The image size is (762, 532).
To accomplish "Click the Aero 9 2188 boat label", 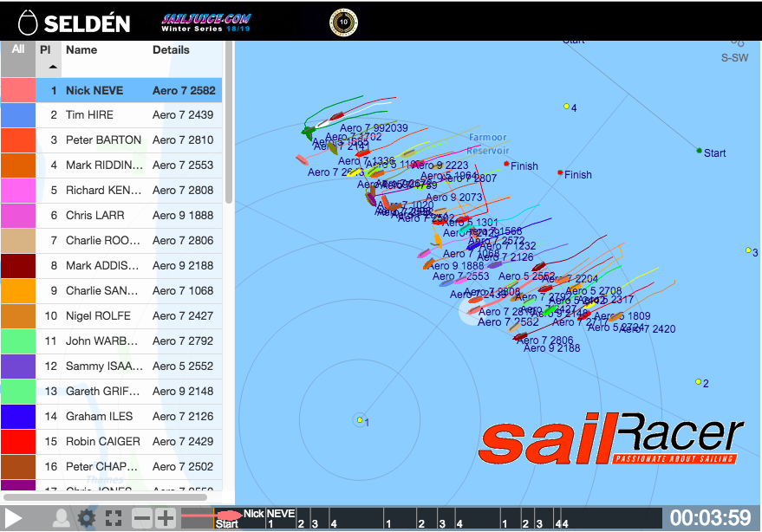I will (x=551, y=347).
